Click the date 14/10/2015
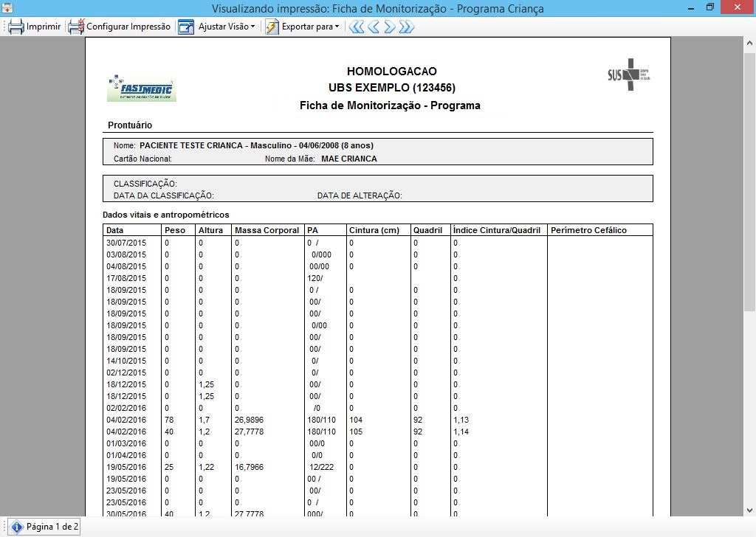This screenshot has height=537, width=756. 126,361
